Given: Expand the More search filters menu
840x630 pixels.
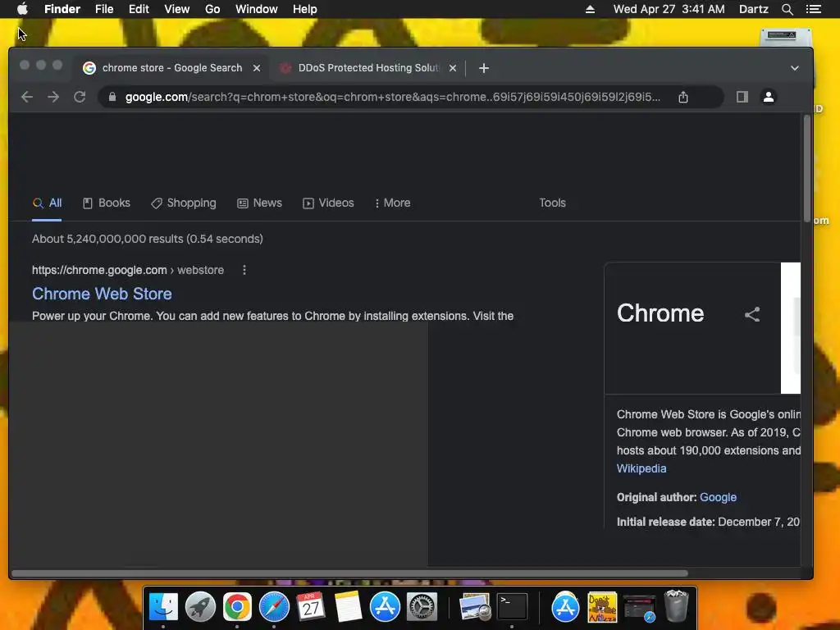Looking at the screenshot, I should [393, 203].
